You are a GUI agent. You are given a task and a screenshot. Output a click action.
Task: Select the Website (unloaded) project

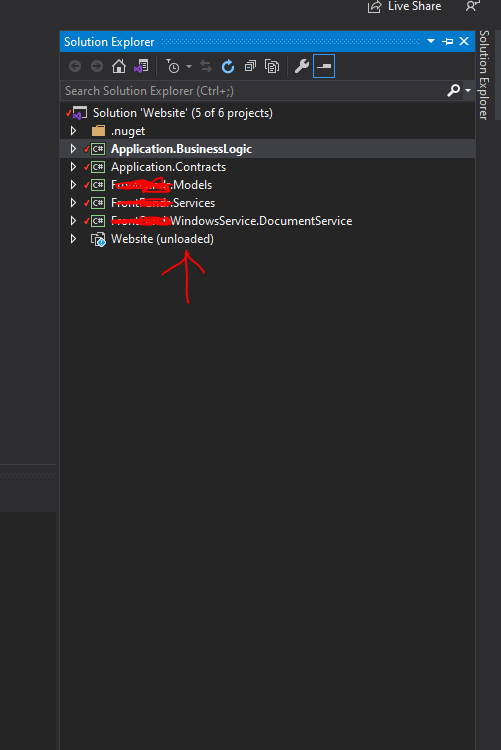162,239
